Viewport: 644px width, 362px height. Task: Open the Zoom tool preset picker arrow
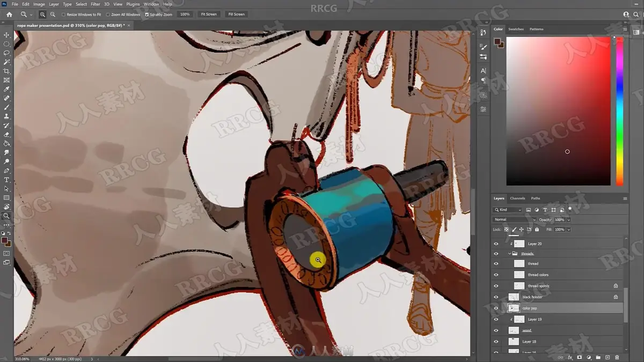tap(31, 14)
